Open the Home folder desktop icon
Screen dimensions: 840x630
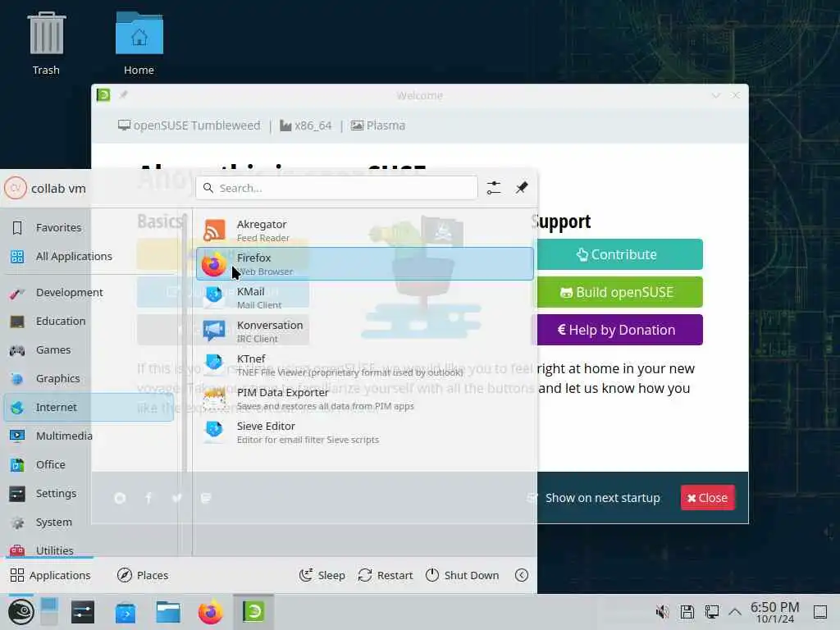139,44
